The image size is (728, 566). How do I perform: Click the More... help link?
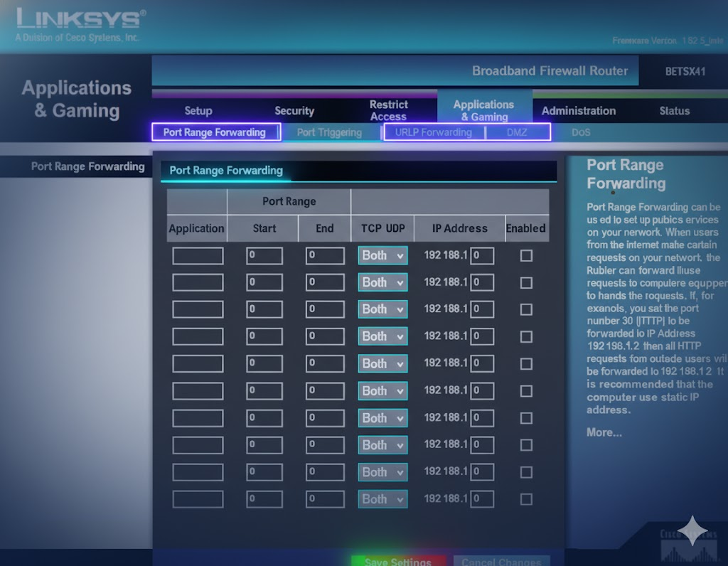pyautogui.click(x=604, y=432)
